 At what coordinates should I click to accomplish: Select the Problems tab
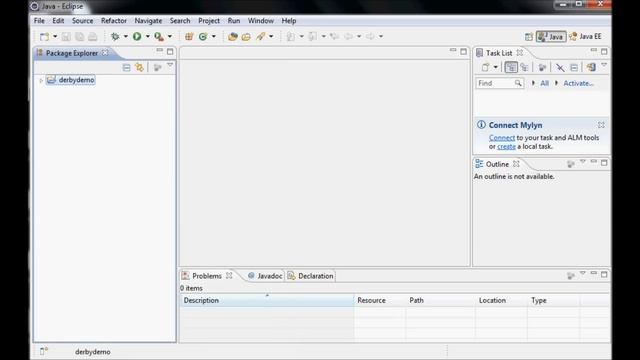pyautogui.click(x=207, y=276)
